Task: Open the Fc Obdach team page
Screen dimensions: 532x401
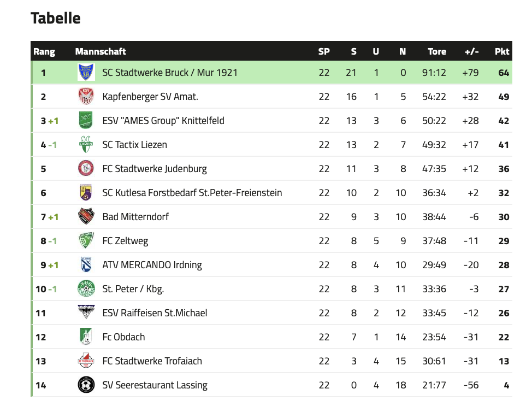Action: pyautogui.click(x=123, y=337)
